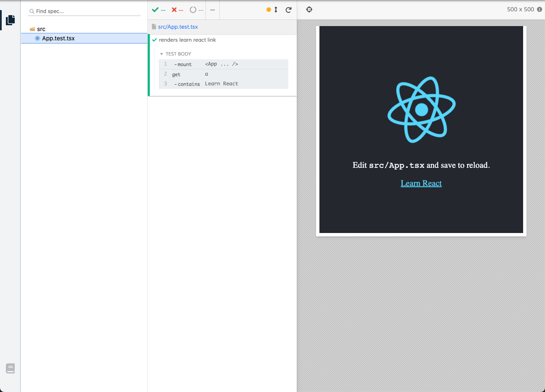Image resolution: width=545 pixels, height=392 pixels.
Task: Rerun all tests with reload icon
Action: [288, 10]
